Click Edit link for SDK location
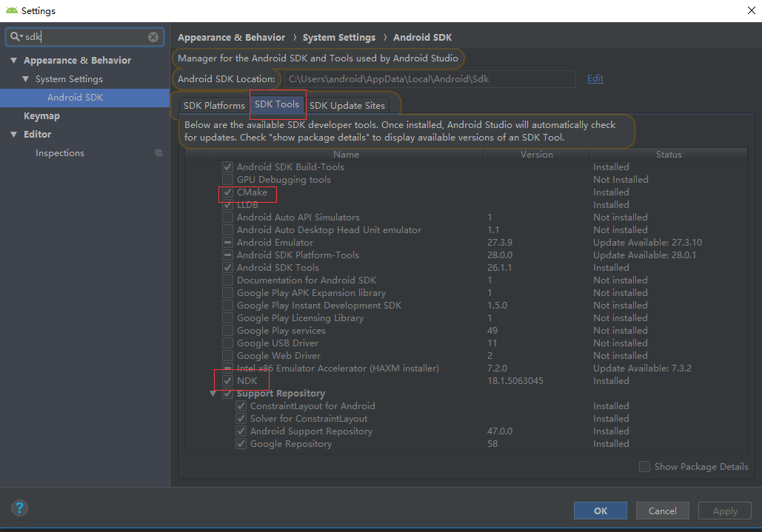Viewport: 762px width, 532px height. pyautogui.click(x=595, y=78)
